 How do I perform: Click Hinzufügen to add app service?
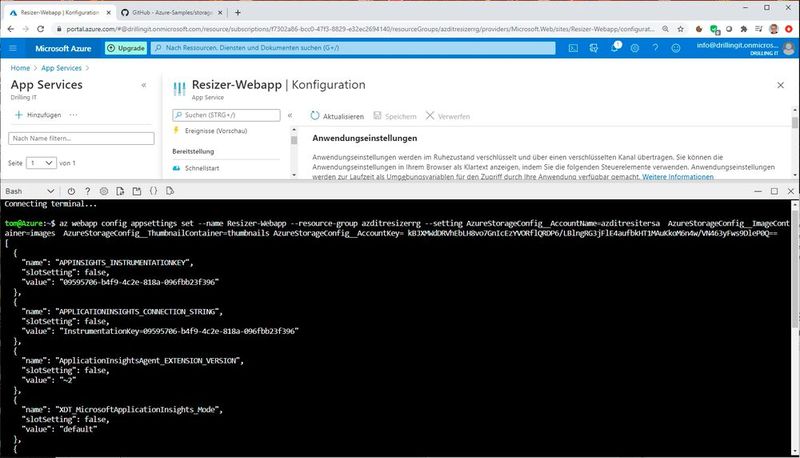(38, 115)
